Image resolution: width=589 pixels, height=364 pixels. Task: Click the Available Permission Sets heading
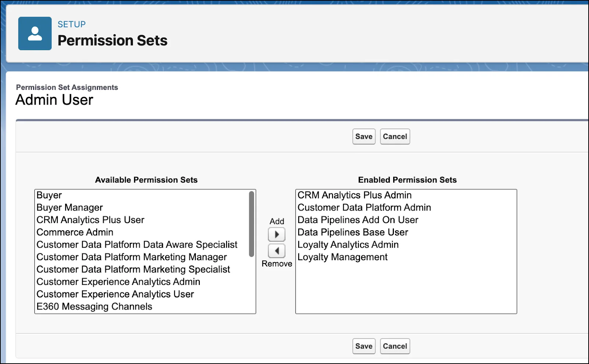(146, 180)
